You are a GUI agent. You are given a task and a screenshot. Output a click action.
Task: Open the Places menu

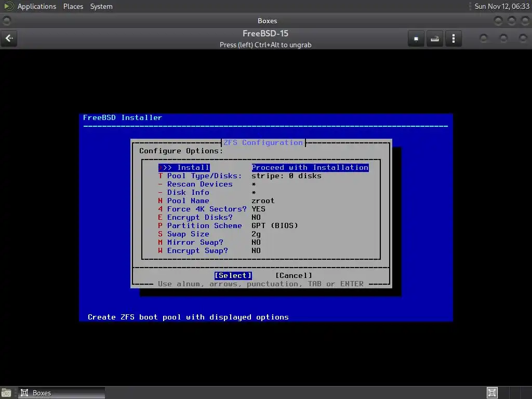click(73, 6)
